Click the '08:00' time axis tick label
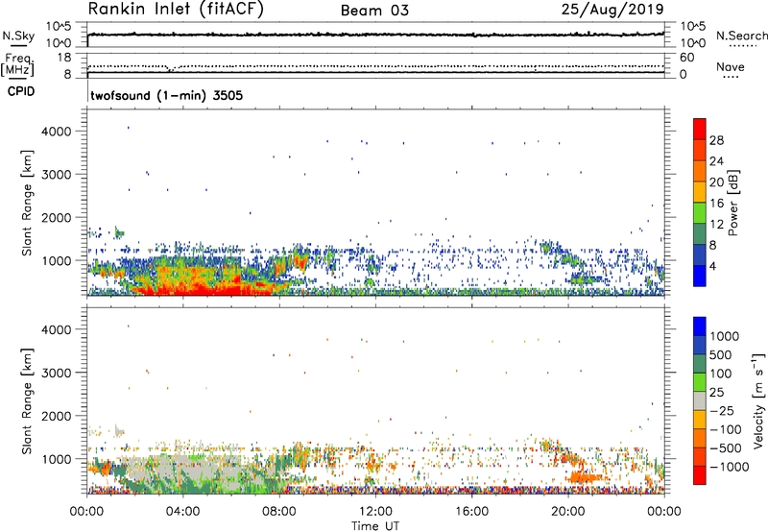 click(279, 512)
